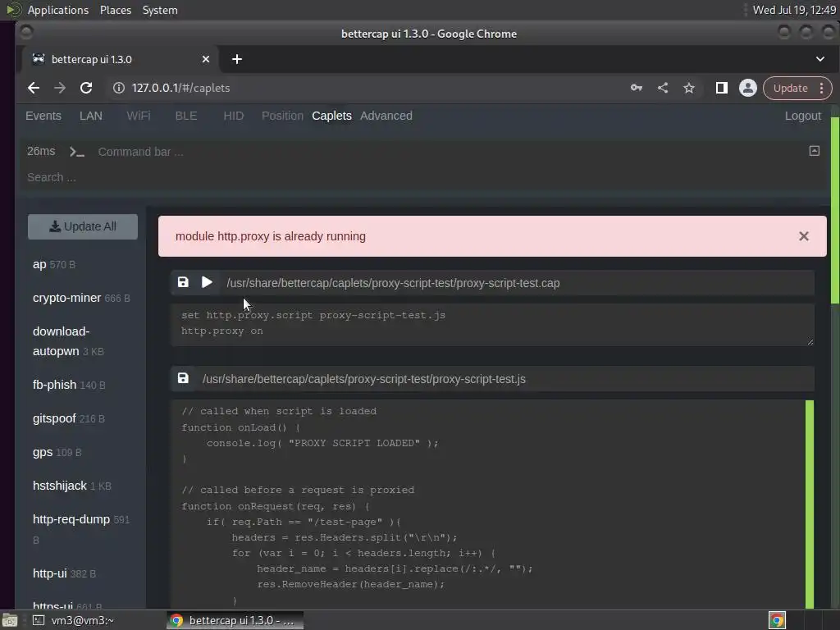Select the ap caplet
Screen dimensions: 840x630
coord(53,265)
